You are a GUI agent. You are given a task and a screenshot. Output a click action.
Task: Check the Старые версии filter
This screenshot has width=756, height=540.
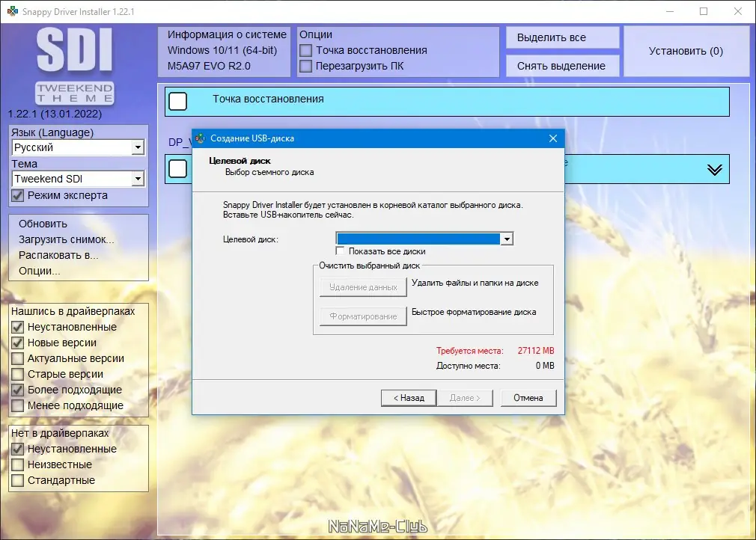coord(16,374)
